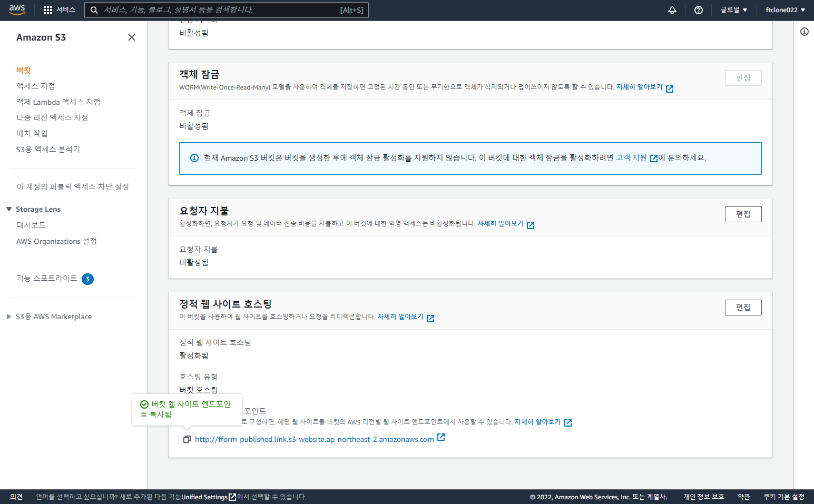
Task: Close the Amazon S3 sidebar
Action: pyautogui.click(x=132, y=37)
